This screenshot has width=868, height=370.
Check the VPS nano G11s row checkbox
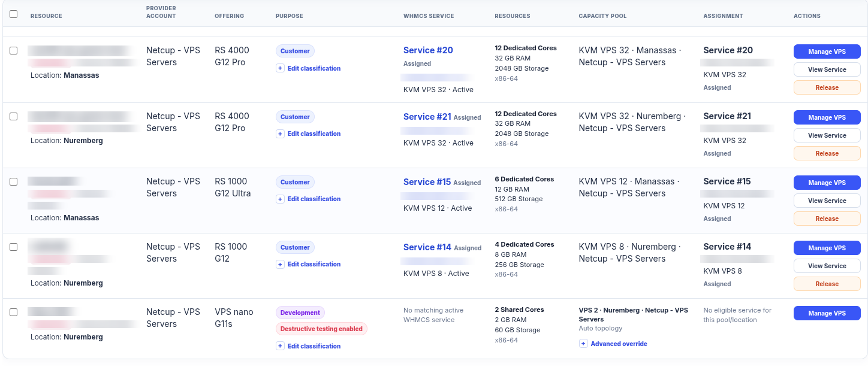[x=14, y=313]
